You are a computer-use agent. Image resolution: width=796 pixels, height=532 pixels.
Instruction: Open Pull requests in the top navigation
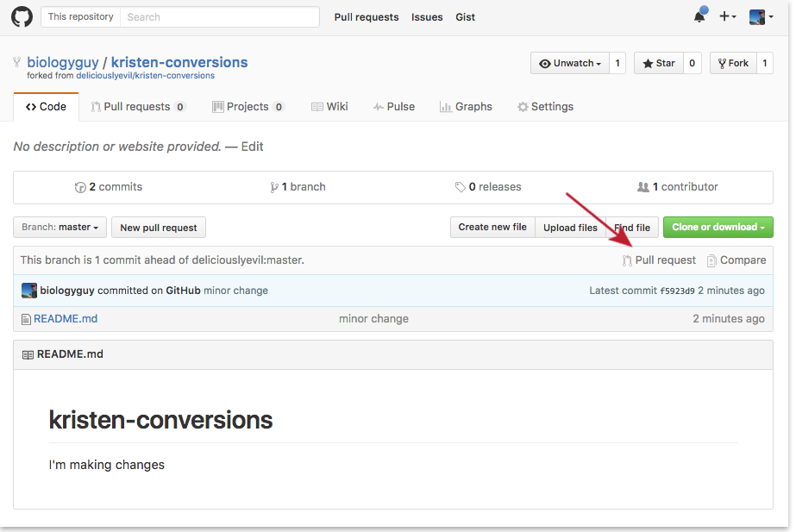click(367, 17)
